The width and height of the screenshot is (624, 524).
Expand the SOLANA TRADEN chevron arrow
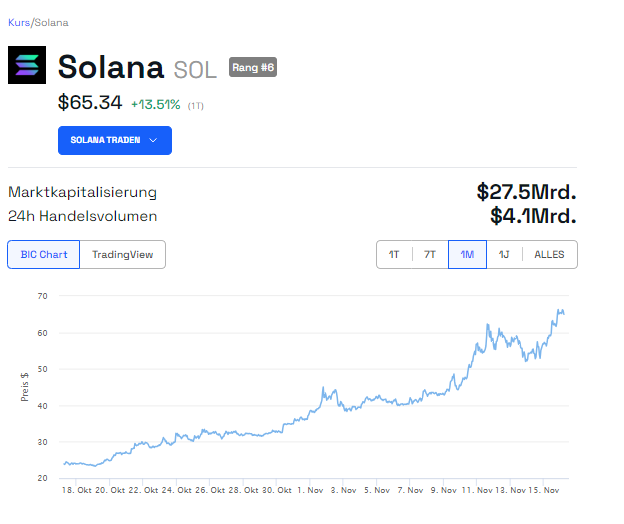tap(153, 141)
